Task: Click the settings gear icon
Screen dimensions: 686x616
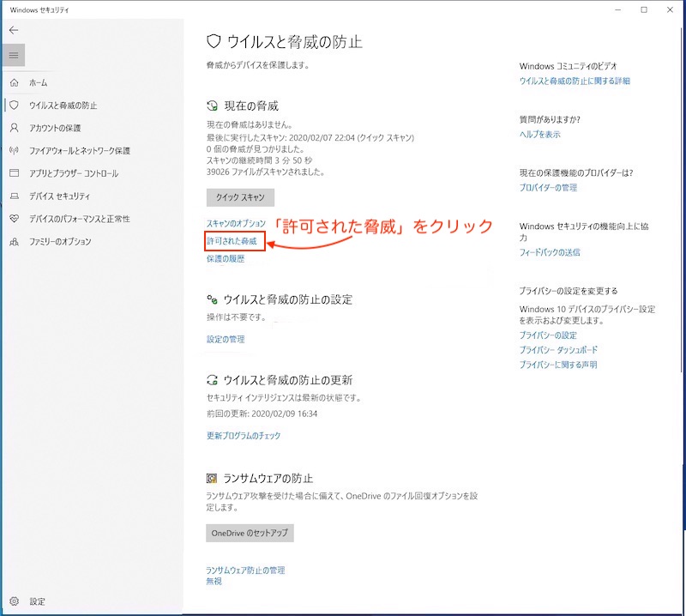Action: [15, 601]
